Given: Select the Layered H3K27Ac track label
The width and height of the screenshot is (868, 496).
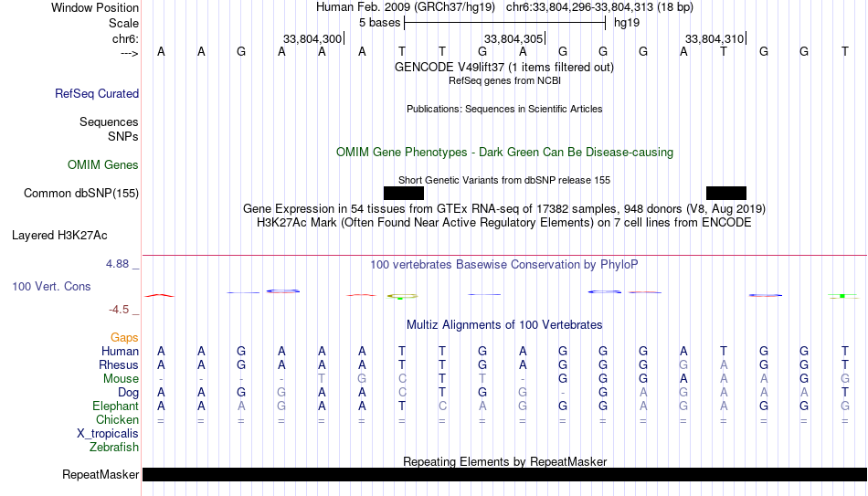Looking at the screenshot, I should pos(59,236).
